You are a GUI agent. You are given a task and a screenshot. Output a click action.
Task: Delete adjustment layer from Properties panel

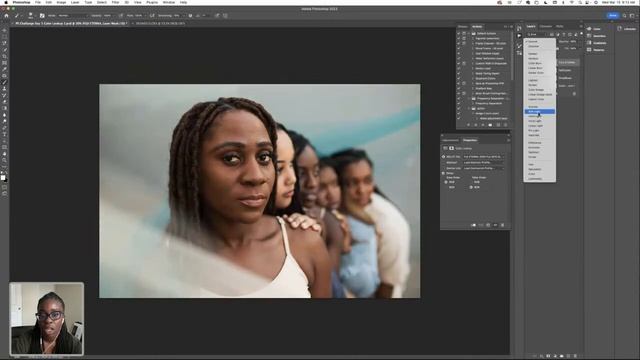point(502,225)
